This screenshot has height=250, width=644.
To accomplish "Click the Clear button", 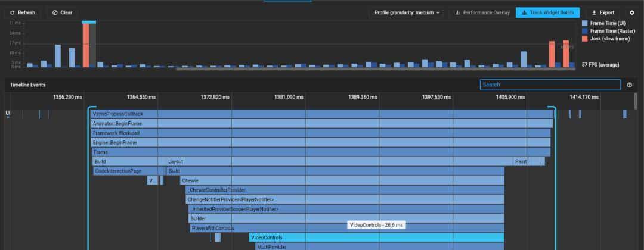I will pos(61,12).
